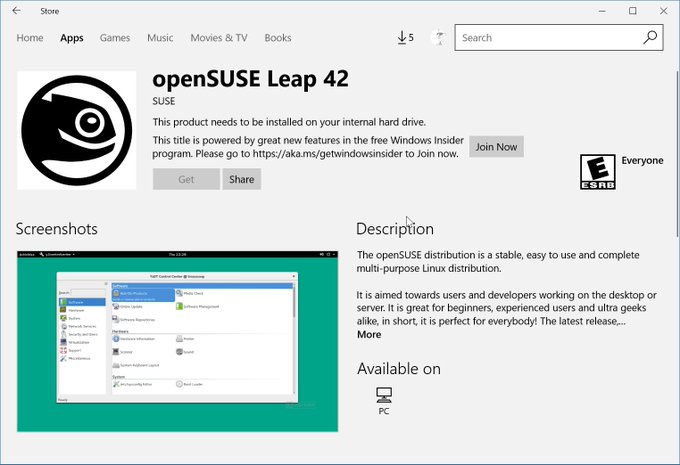
Task: Browse the Books section
Action: tap(278, 38)
